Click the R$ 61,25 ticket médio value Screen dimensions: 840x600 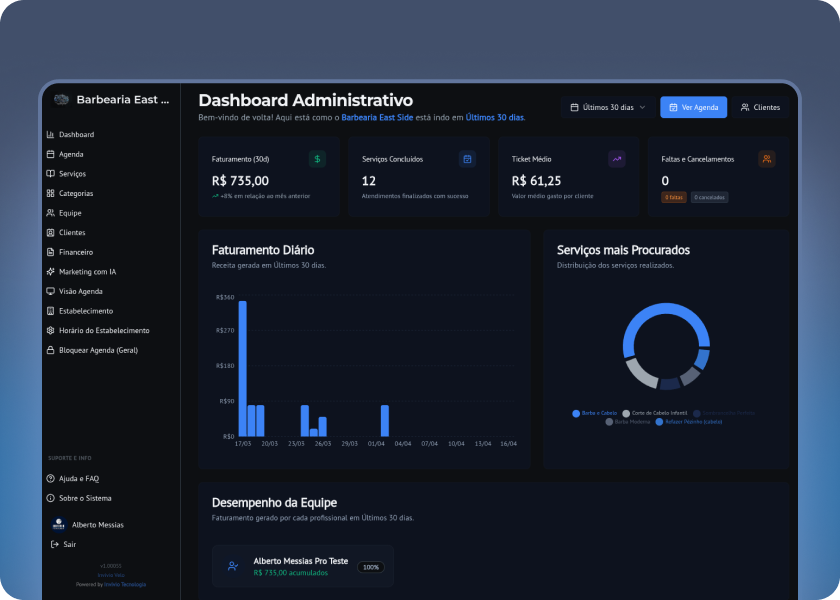pos(536,181)
